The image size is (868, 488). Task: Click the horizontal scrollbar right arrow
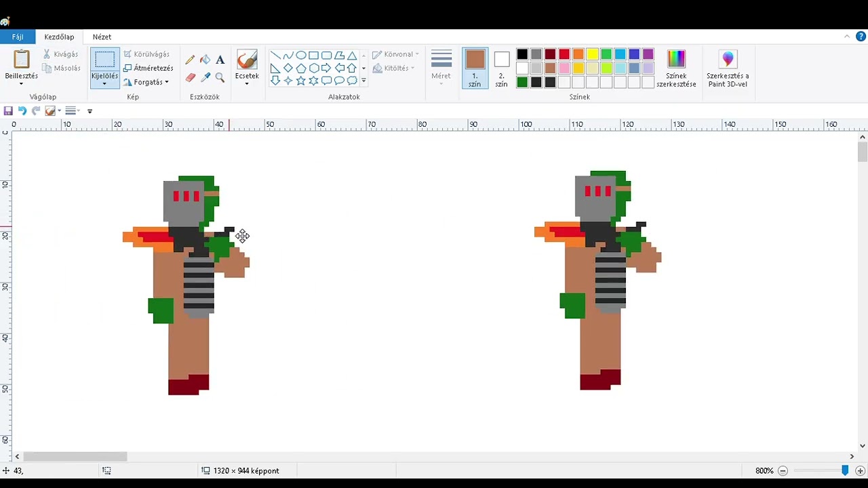(852, 457)
